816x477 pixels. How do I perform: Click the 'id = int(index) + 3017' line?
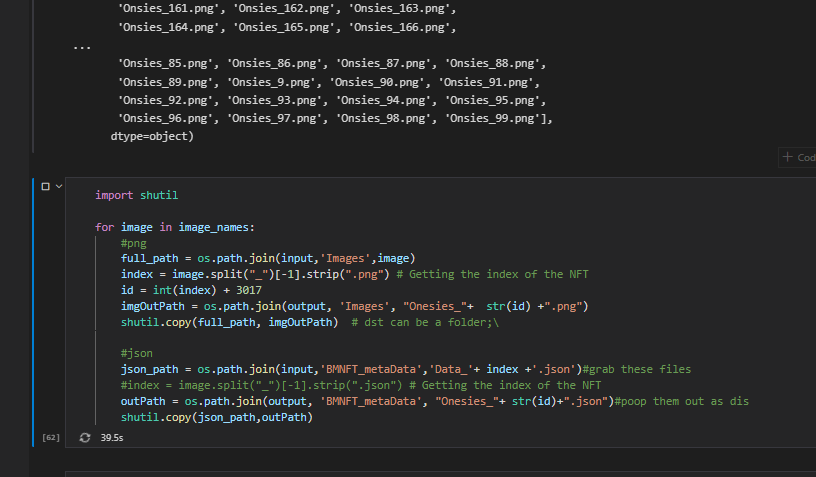click(191, 290)
